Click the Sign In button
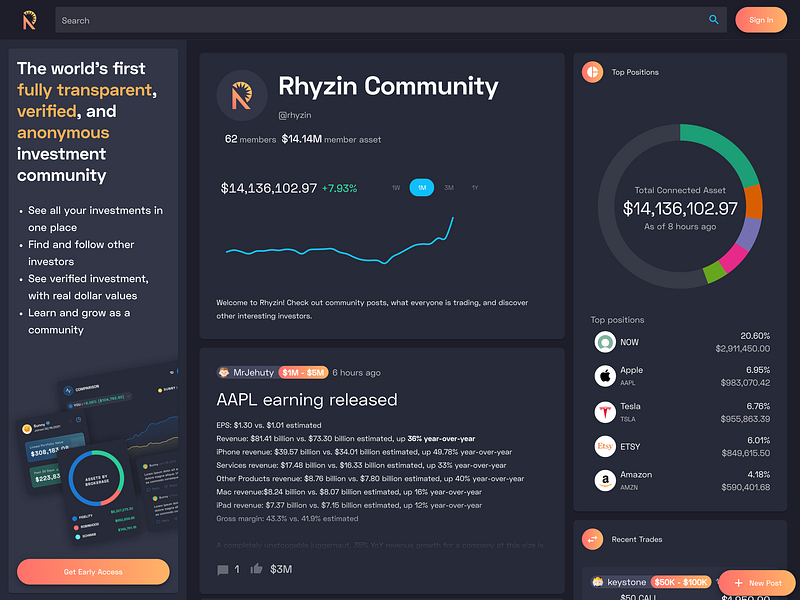The height and width of the screenshot is (600, 800). (x=761, y=19)
